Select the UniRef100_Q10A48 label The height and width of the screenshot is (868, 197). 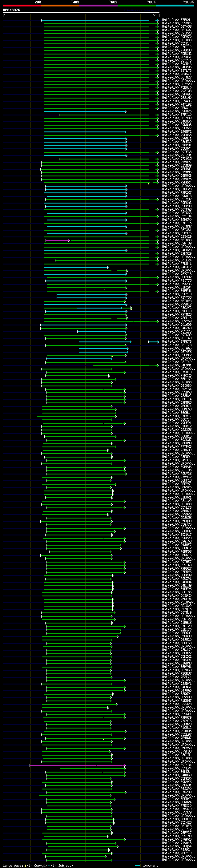point(177,843)
